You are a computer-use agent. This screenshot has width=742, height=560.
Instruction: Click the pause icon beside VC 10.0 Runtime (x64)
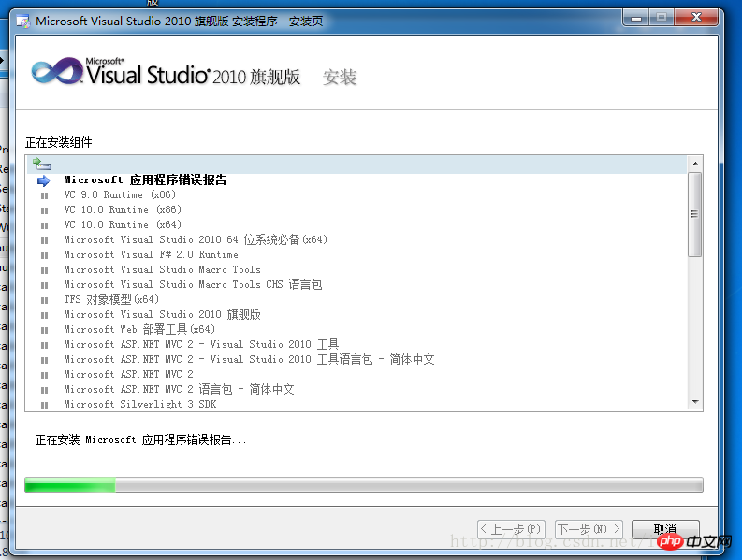[x=45, y=225]
